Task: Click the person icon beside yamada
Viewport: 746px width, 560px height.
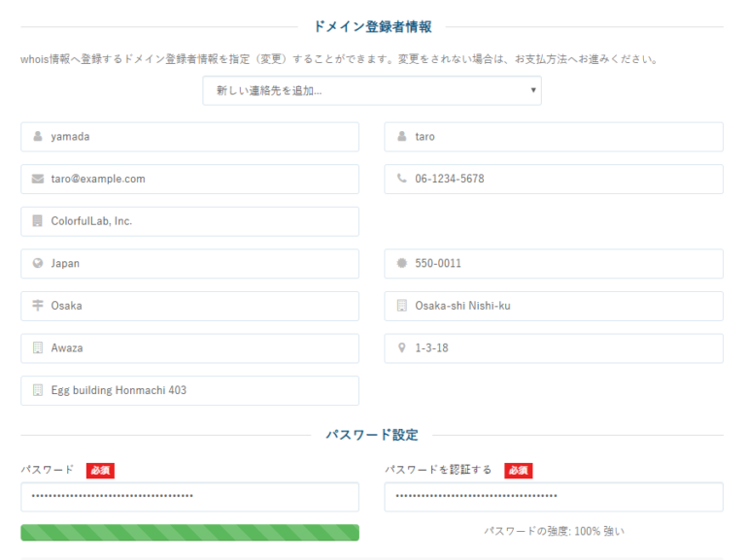Action: point(38,137)
